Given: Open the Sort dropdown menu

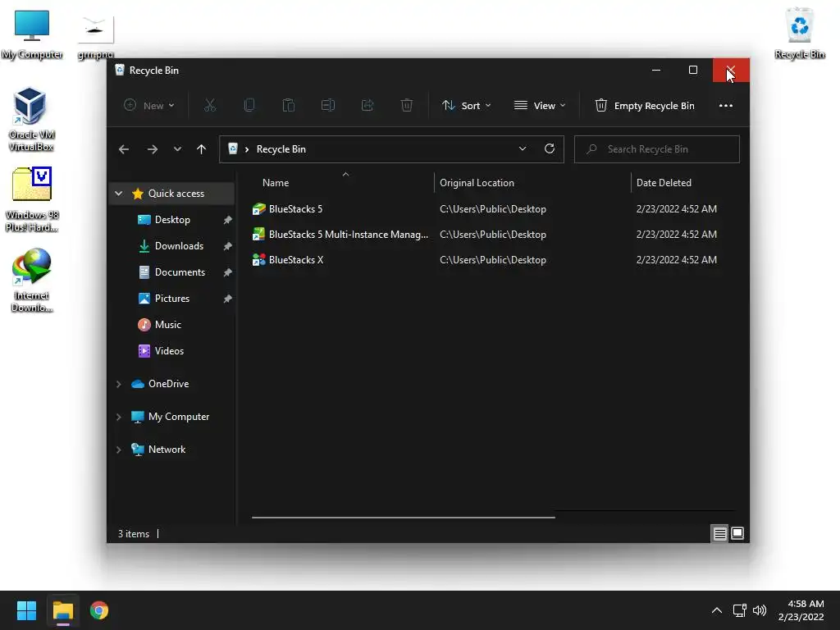Looking at the screenshot, I should (466, 106).
